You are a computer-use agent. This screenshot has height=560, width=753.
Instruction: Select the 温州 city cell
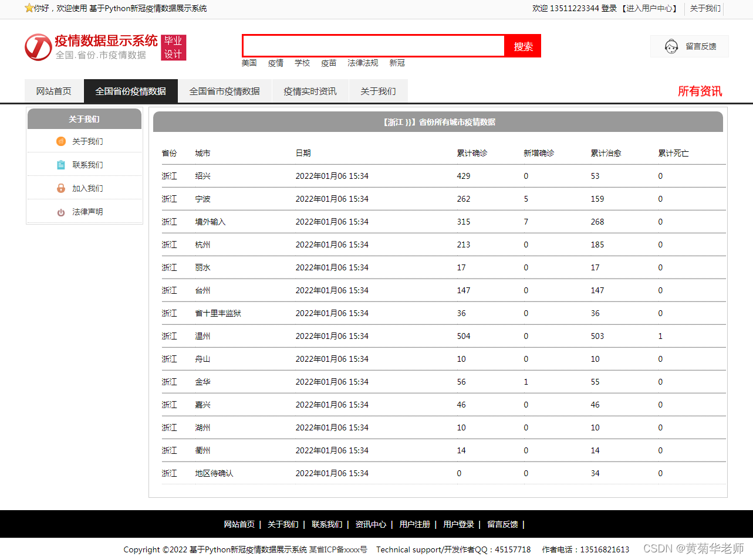(x=203, y=336)
